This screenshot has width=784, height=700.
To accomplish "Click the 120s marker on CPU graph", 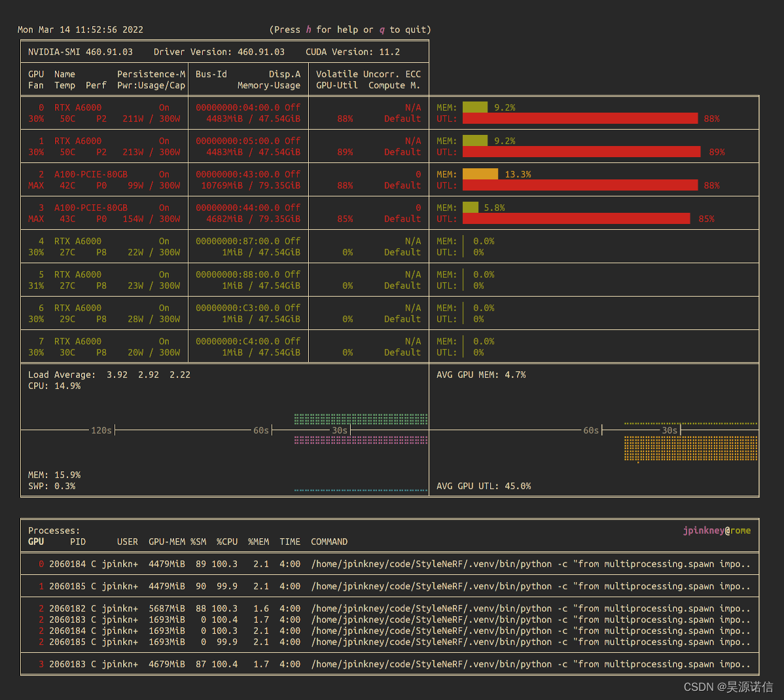I will pyautogui.click(x=101, y=430).
